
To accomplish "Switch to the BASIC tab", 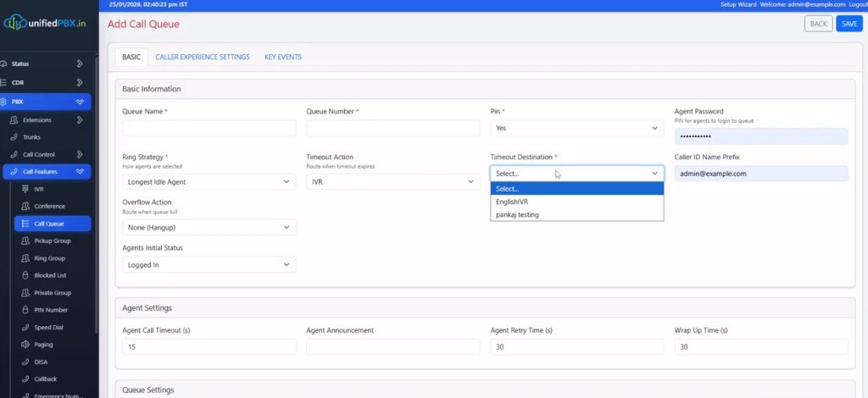I will pos(131,57).
